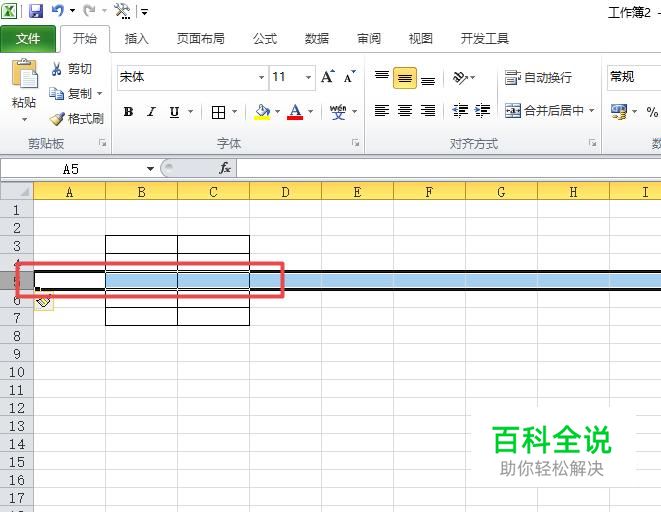This screenshot has width=661, height=512.
Task: Click the insert function fx icon
Action: pyautogui.click(x=225, y=168)
